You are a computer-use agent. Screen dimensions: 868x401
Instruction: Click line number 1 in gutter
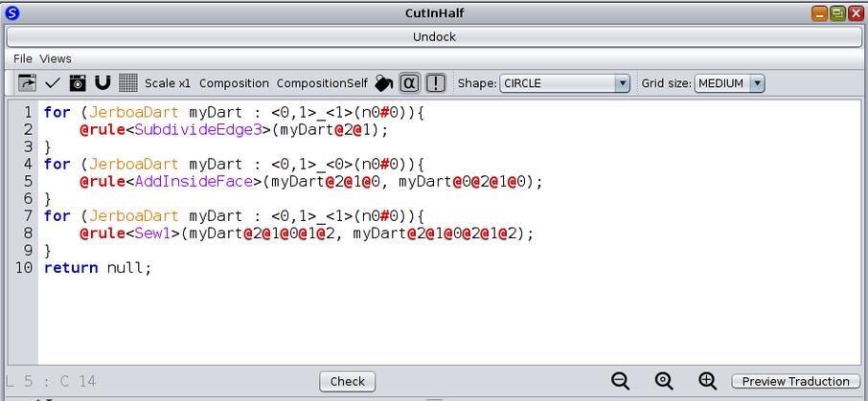coord(27,113)
